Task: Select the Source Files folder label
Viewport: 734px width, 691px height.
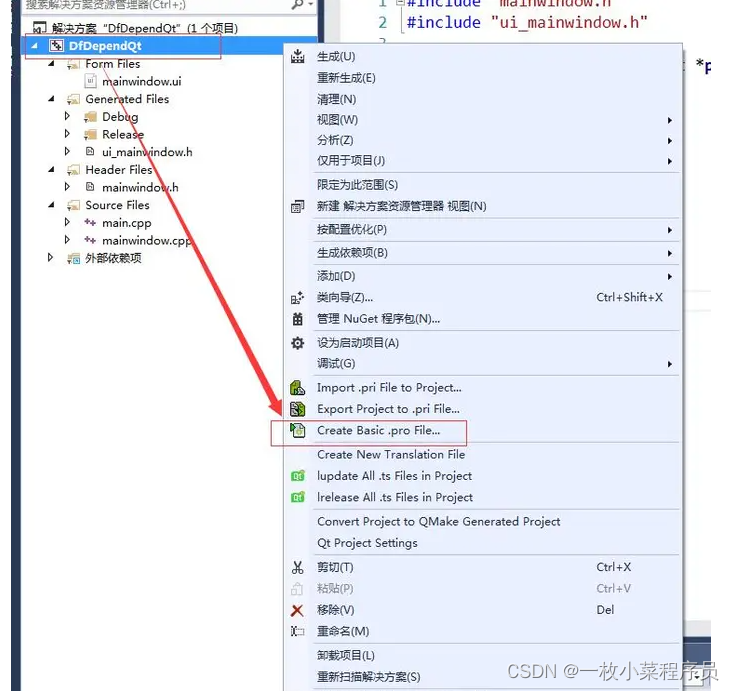Action: pos(117,205)
